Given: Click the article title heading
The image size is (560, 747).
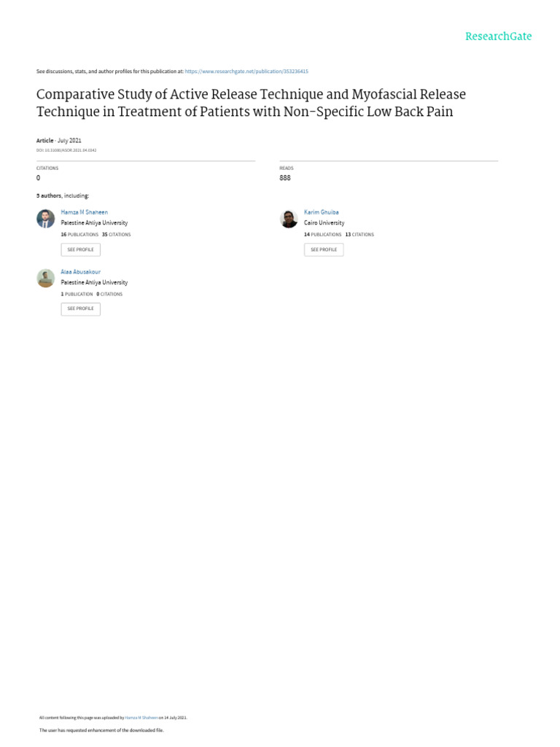Looking at the screenshot, I should point(251,103).
